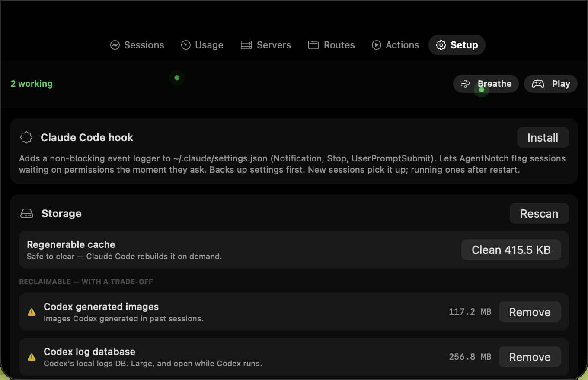Start the Breathe mode
The height and width of the screenshot is (380, 588).
click(486, 84)
